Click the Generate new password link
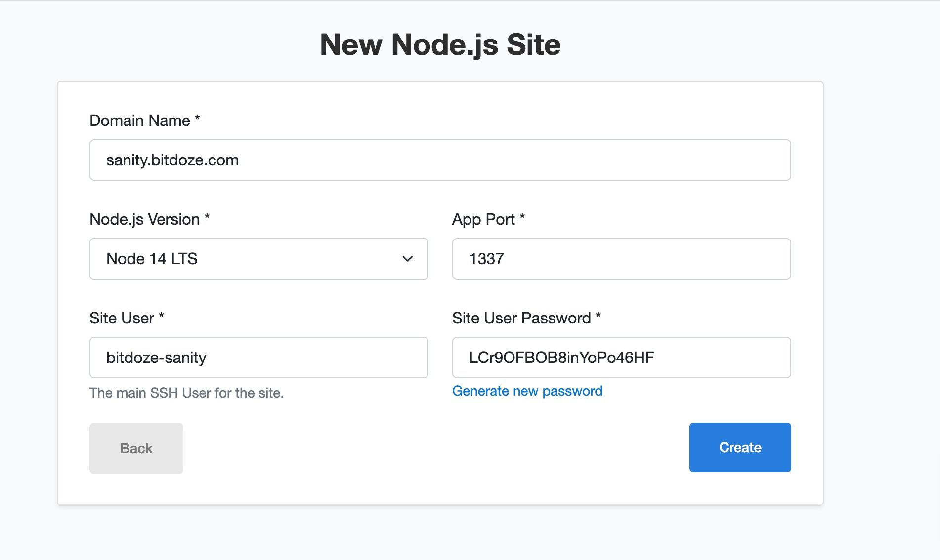940x560 pixels. tap(527, 391)
